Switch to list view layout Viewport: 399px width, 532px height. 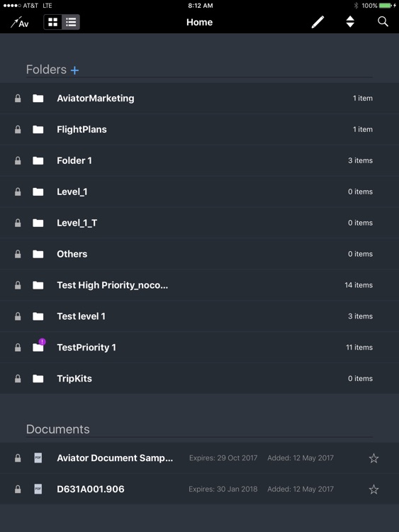pos(71,23)
